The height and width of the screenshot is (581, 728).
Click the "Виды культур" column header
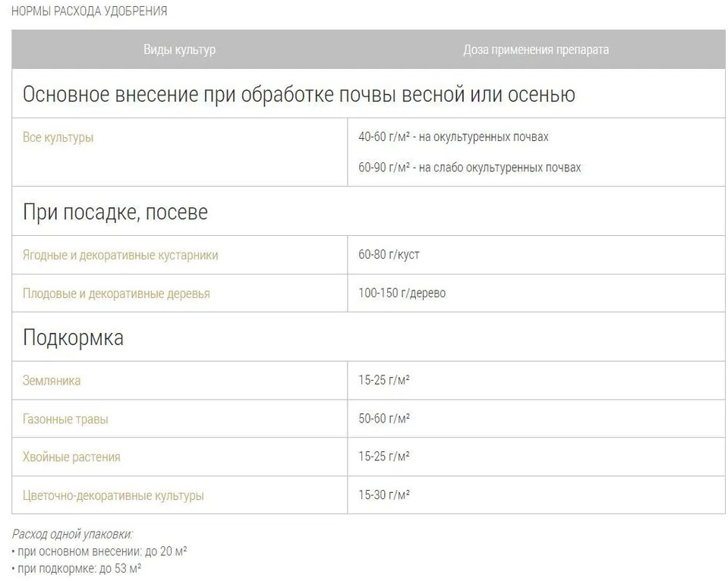click(180, 49)
